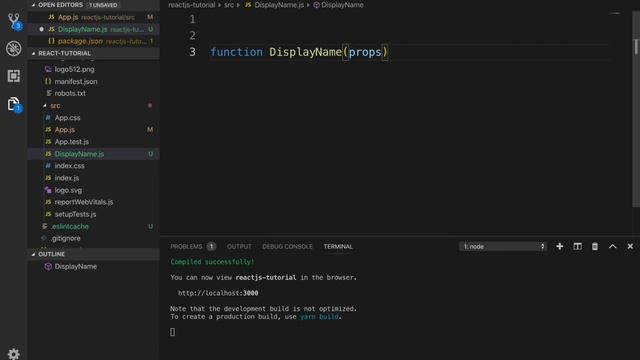Viewport: 640px width, 360px height.
Task: Switch to the DEBUG CONSOLE tab
Action: pyautogui.click(x=287, y=247)
